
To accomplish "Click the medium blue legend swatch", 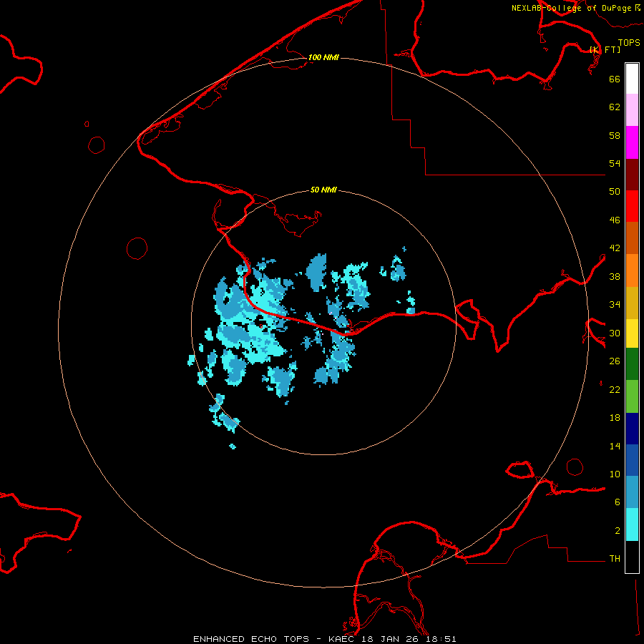I will click(632, 460).
